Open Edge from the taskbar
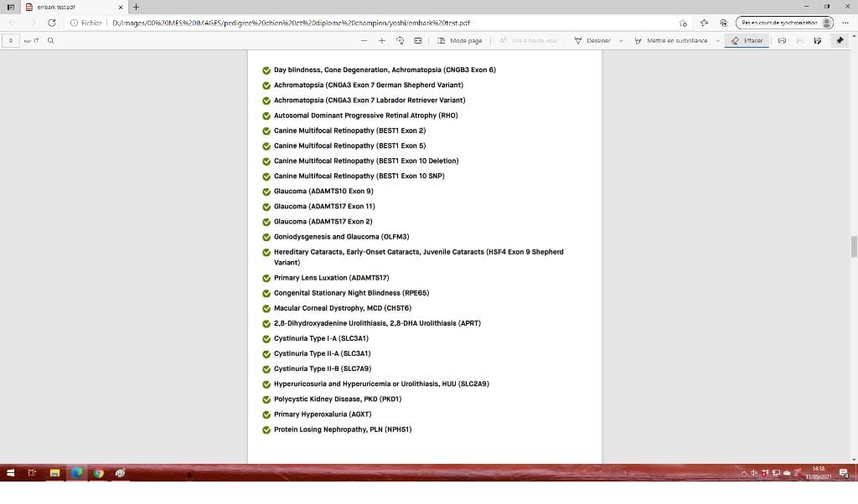 point(76,473)
